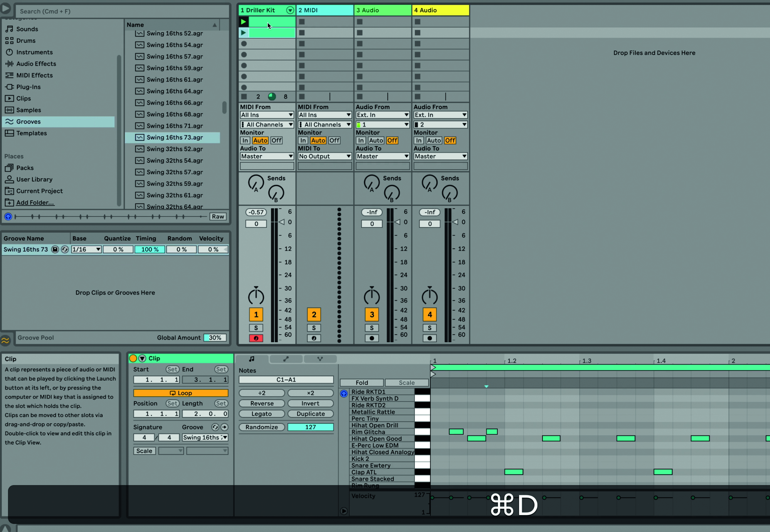Open the Notes tab in clip view

click(x=252, y=359)
